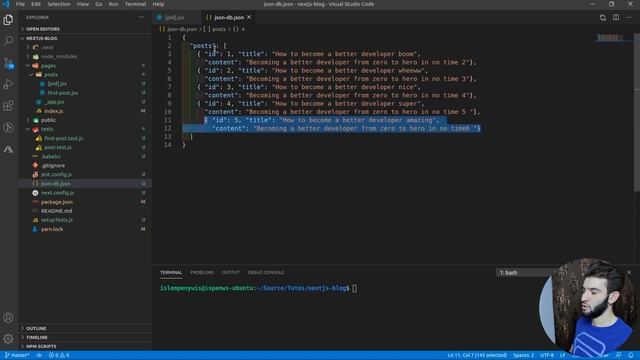Open the Explorer view in activity bar
640x360 pixels.
coord(8,20)
